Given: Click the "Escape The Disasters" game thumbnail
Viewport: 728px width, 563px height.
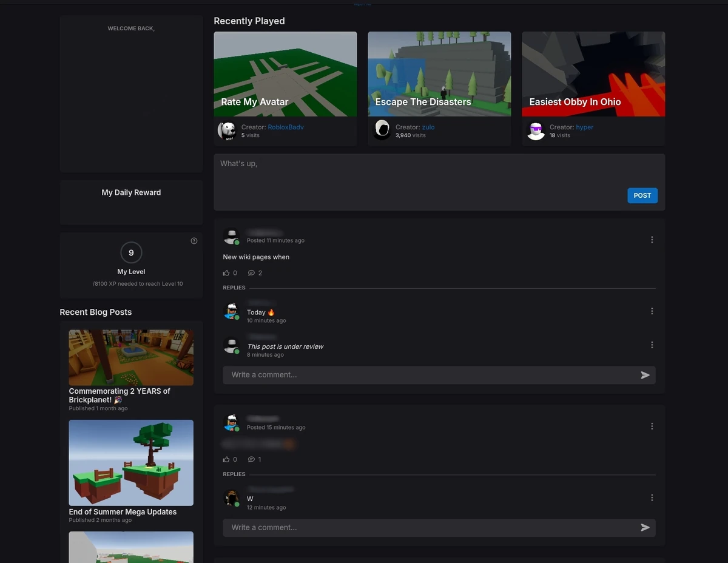Looking at the screenshot, I should [x=439, y=73].
